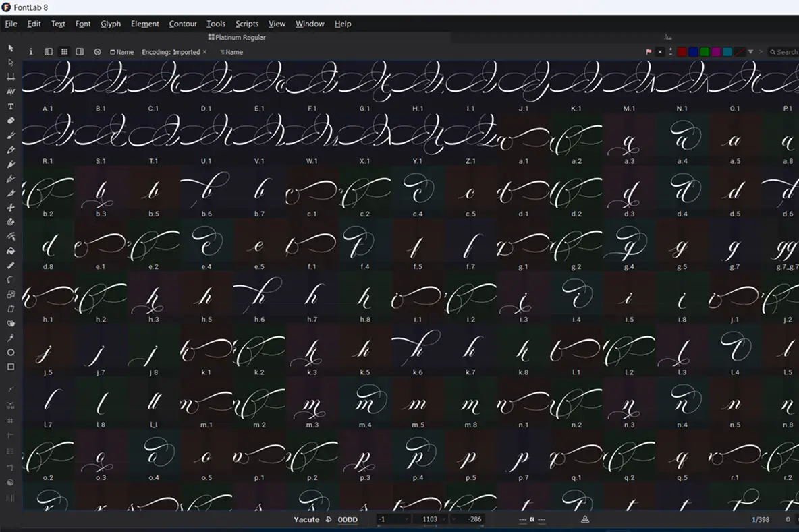Select the Ellipse tool
The image size is (799, 532).
tap(10, 353)
